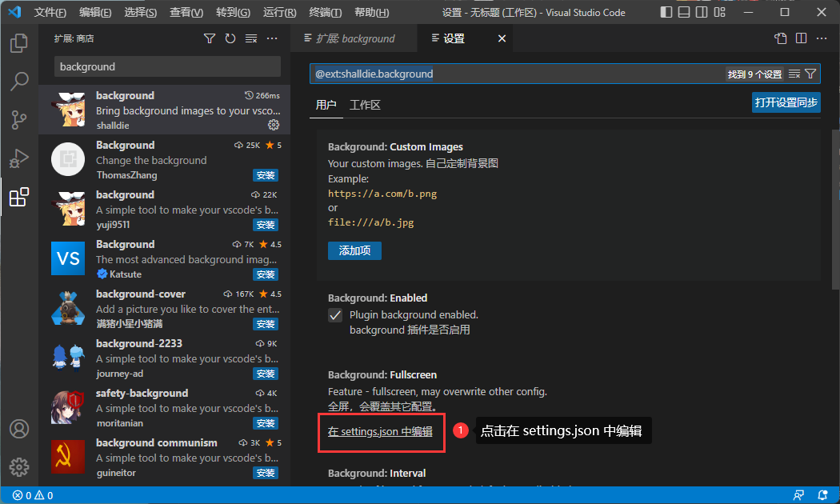This screenshot has height=504, width=840.
Task: Install the background communism extension
Action: (x=266, y=473)
